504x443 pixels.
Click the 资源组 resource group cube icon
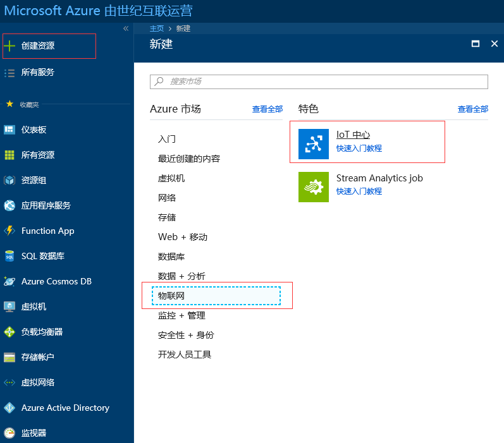click(9, 180)
